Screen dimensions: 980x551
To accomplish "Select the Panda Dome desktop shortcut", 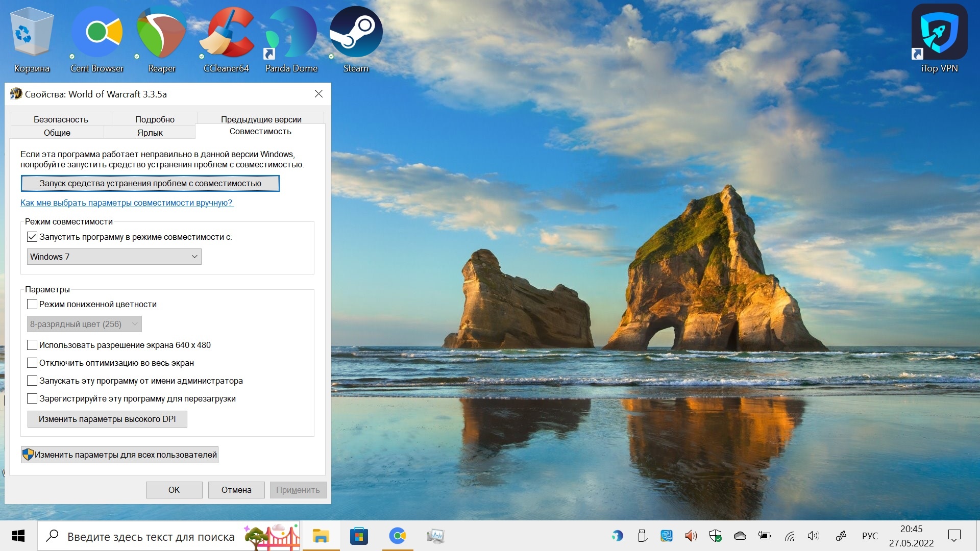I will coord(291,40).
